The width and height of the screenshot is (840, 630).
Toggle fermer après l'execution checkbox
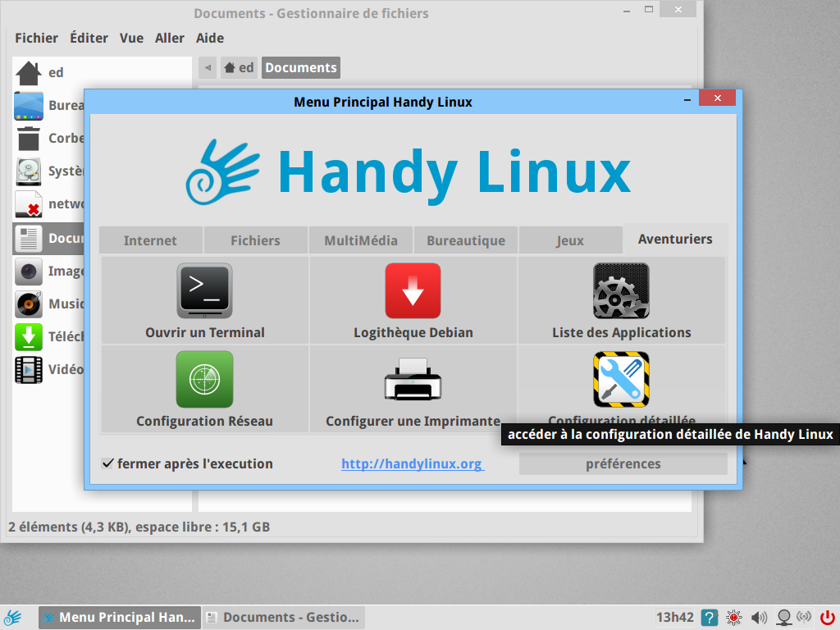pos(107,463)
